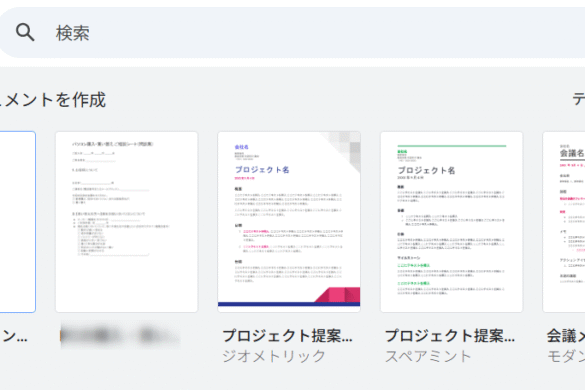Image resolution: width=585 pixels, height=390 pixels.
Task: Click the green header line in Spearmint thumbnail
Action: pos(452,146)
